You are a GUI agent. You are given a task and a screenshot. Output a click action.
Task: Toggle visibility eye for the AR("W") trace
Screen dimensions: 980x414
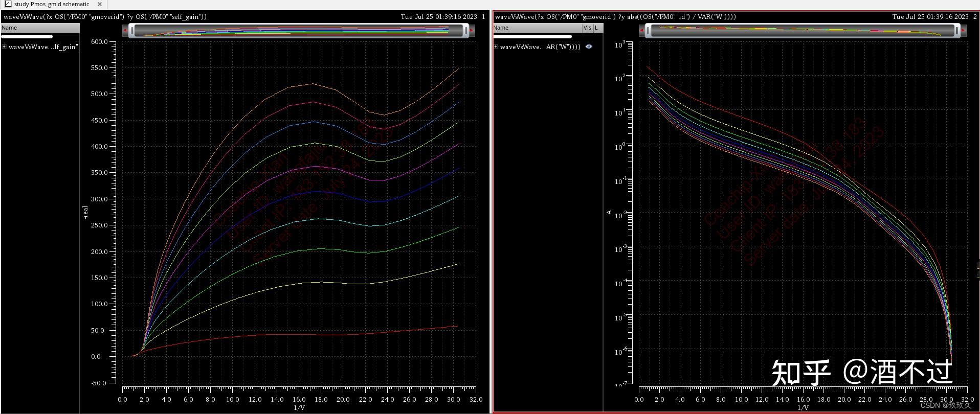[x=589, y=47]
